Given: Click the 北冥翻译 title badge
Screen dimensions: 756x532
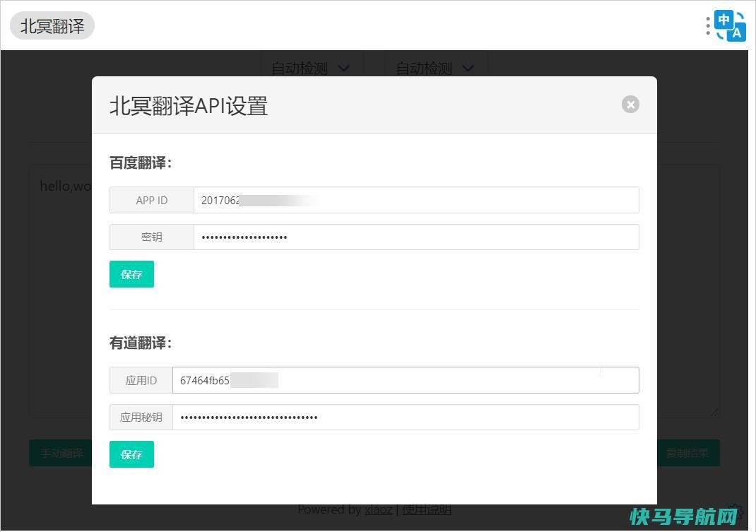Looking at the screenshot, I should [x=52, y=26].
